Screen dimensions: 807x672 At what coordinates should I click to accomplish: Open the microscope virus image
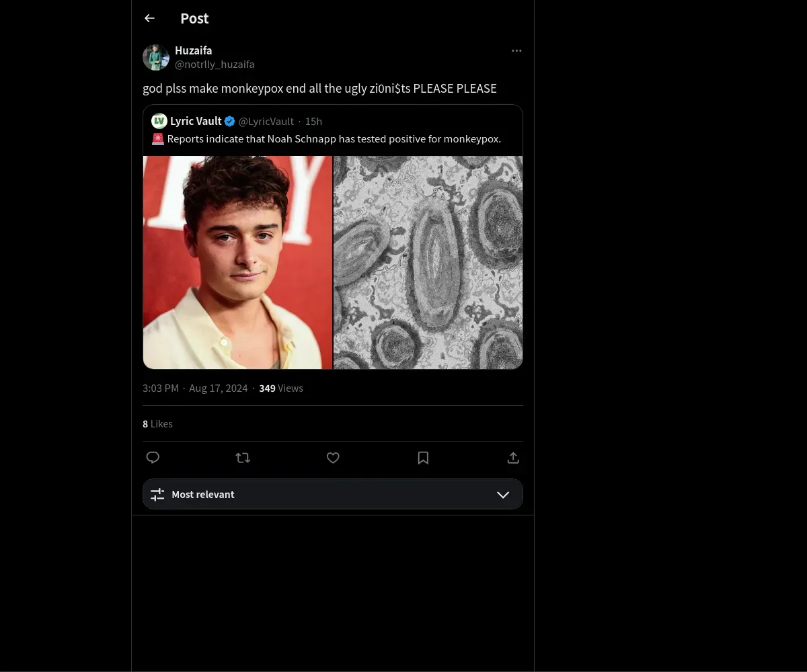click(x=428, y=262)
